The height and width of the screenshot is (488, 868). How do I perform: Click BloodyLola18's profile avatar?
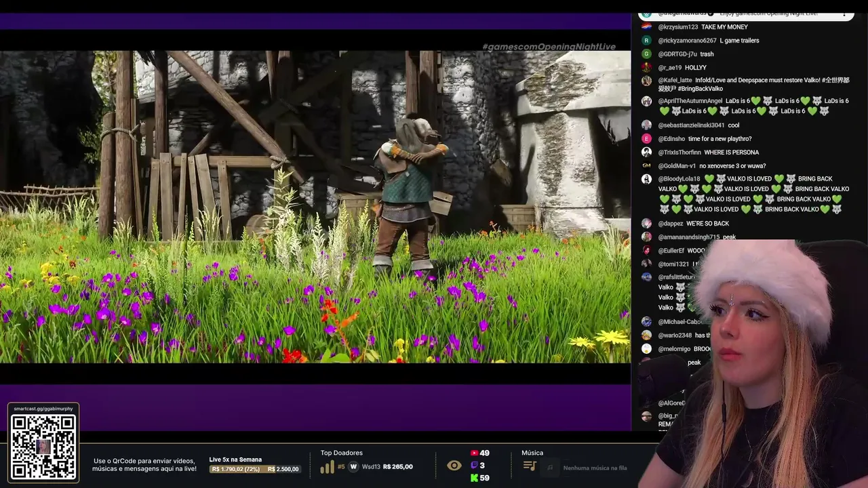646,180
